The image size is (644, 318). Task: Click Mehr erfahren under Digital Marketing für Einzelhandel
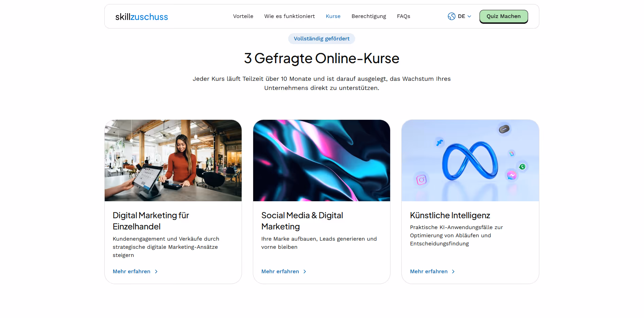tap(132, 272)
